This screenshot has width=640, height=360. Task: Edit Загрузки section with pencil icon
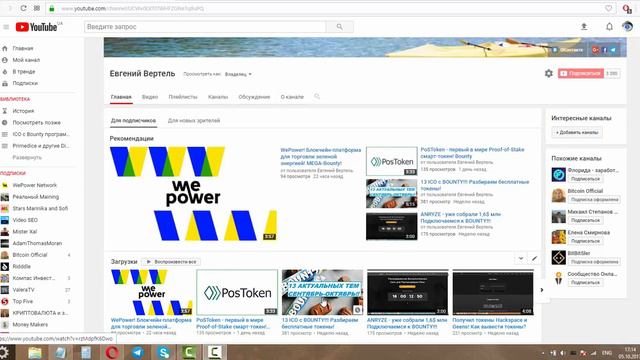(x=534, y=258)
